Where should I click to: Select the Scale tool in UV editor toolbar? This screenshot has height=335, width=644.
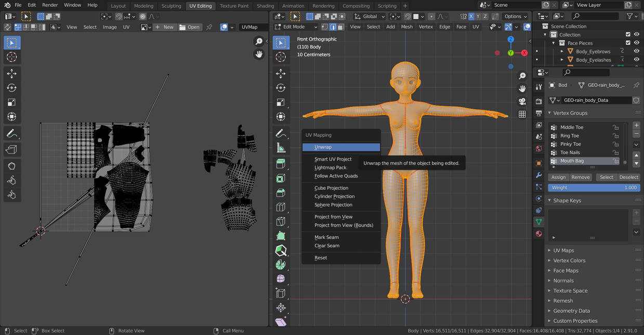11,102
